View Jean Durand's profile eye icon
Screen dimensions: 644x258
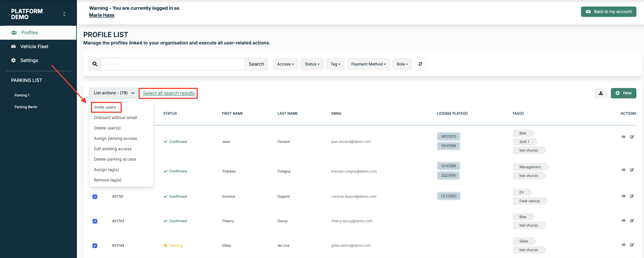[x=623, y=137]
